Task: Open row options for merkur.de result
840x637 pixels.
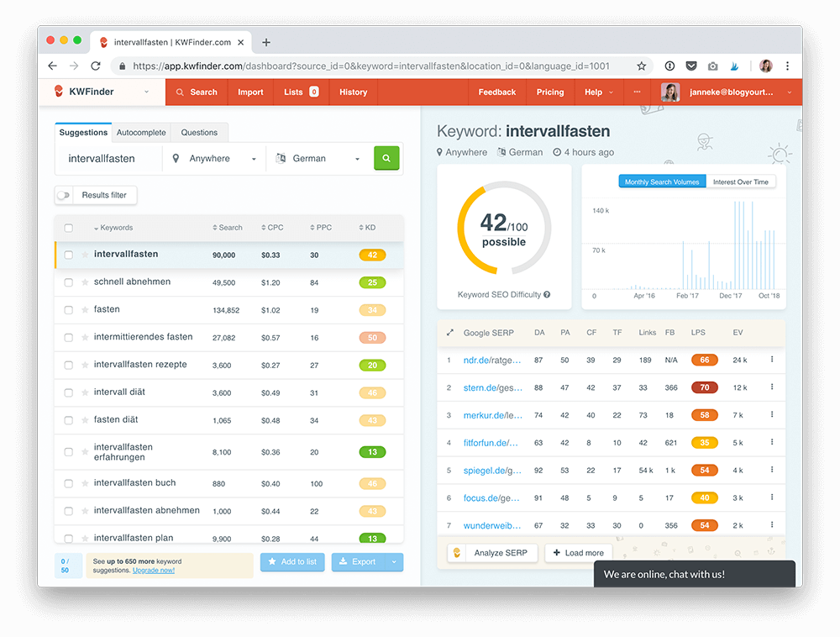Action: coord(772,414)
